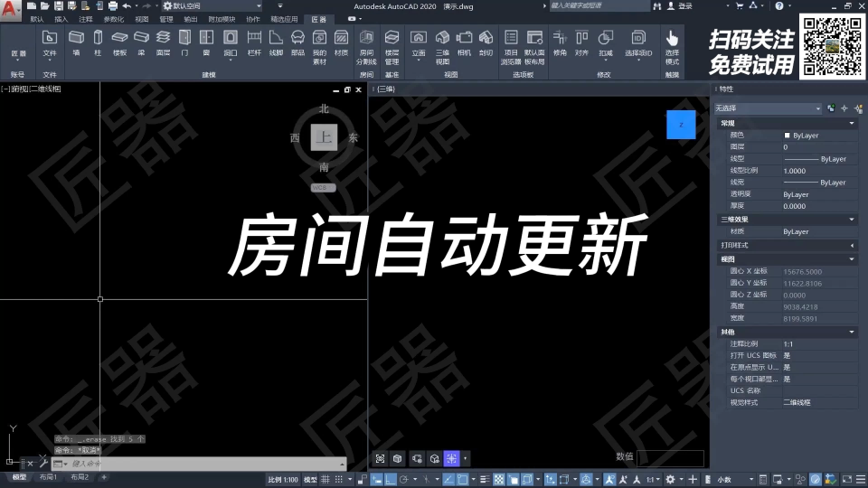The height and width of the screenshot is (488, 868).
Task: Expand the 立面 elevation dropdown
Action: 419,60
